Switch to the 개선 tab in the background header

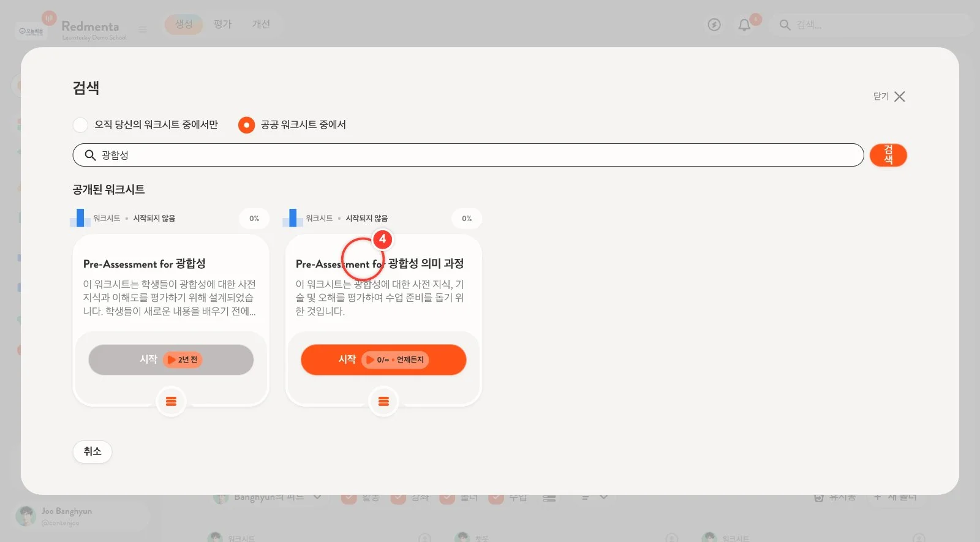point(261,24)
